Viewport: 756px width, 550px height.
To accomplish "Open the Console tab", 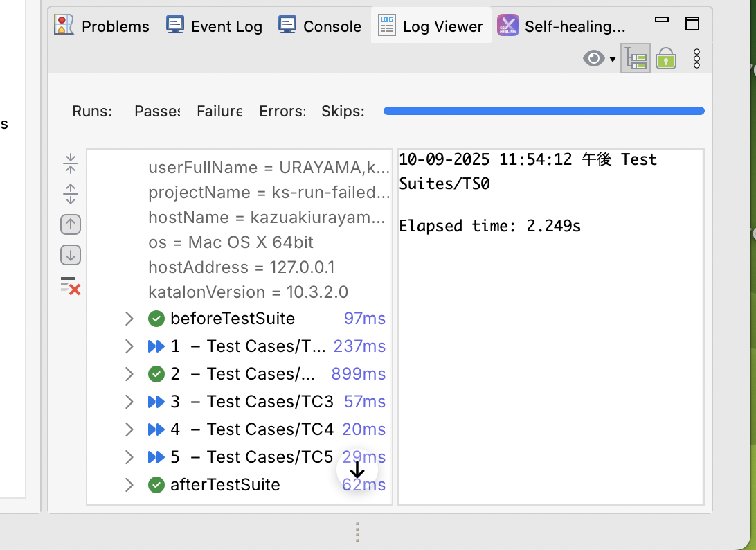I will coord(320,26).
